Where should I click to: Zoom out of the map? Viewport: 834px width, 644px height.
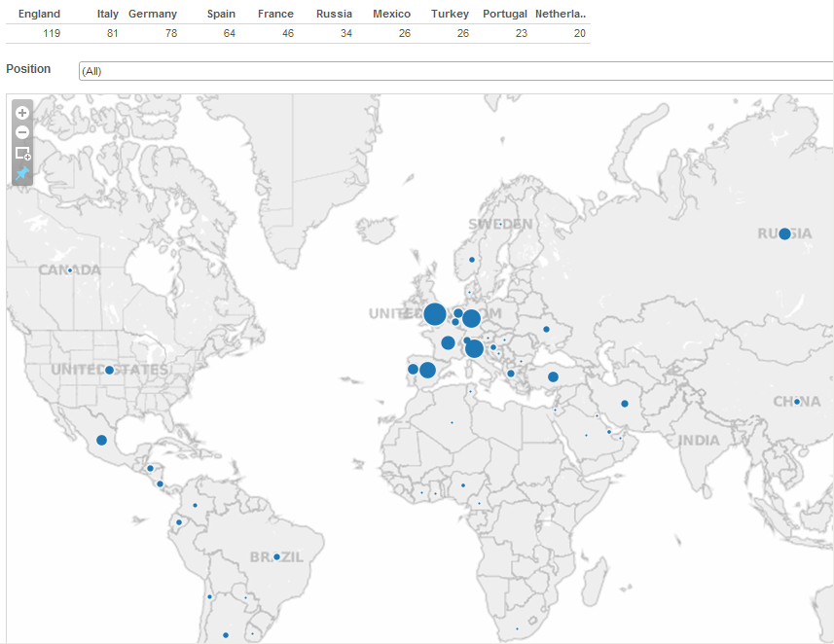point(23,132)
